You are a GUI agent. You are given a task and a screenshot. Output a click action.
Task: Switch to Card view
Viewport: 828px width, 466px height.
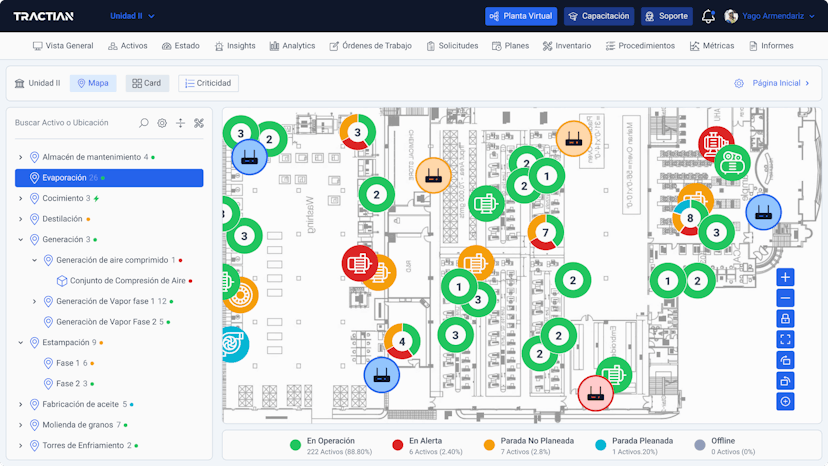147,83
